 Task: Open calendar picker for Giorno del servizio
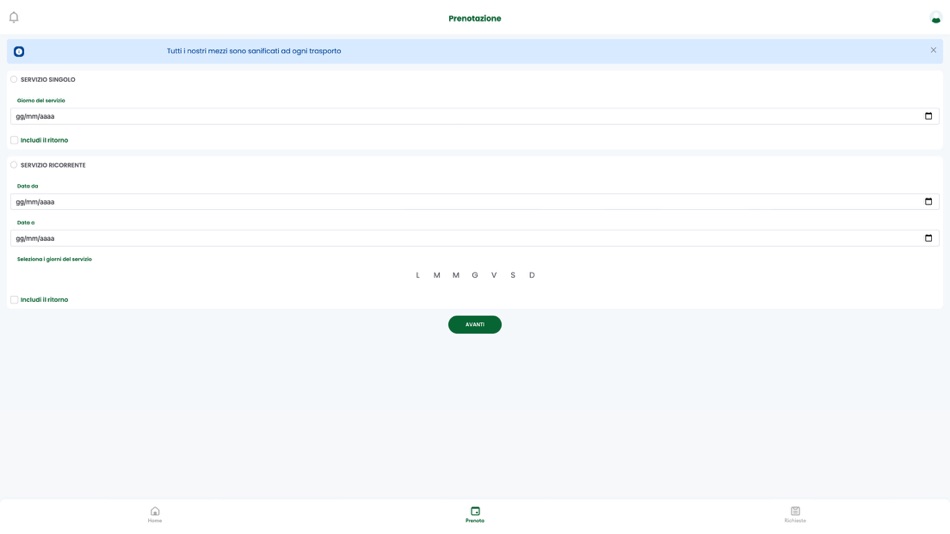coord(928,116)
